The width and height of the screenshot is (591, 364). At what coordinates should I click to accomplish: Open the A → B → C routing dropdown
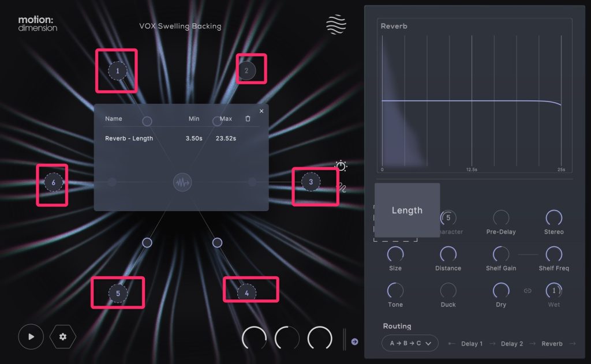410,343
